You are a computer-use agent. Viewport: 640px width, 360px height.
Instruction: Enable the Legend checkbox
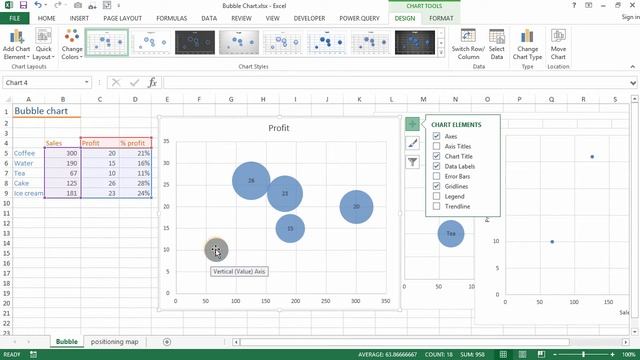click(x=436, y=196)
